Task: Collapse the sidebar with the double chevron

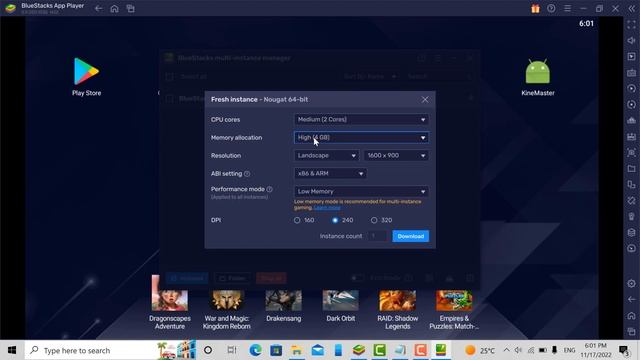Action: click(631, 9)
